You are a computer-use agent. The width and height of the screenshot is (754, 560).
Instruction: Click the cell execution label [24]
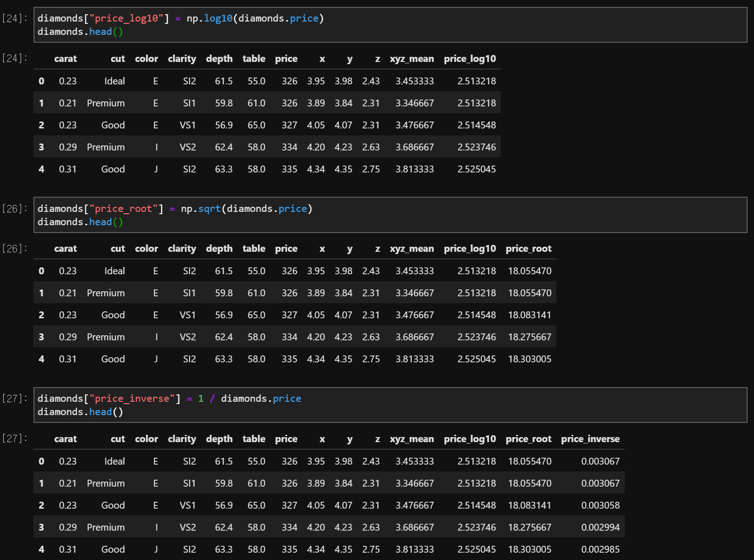(x=13, y=18)
